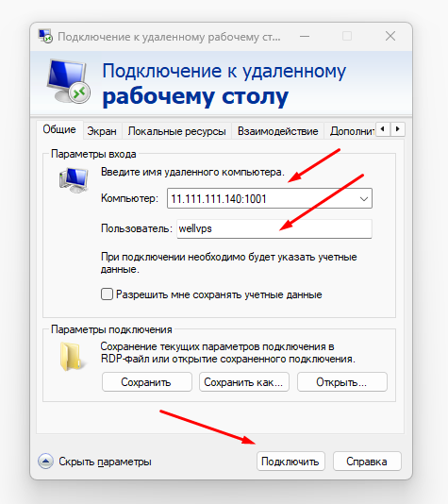Image resolution: width=448 pixels, height=504 pixels.
Task: Click the Открыть... button
Action: [x=342, y=382]
